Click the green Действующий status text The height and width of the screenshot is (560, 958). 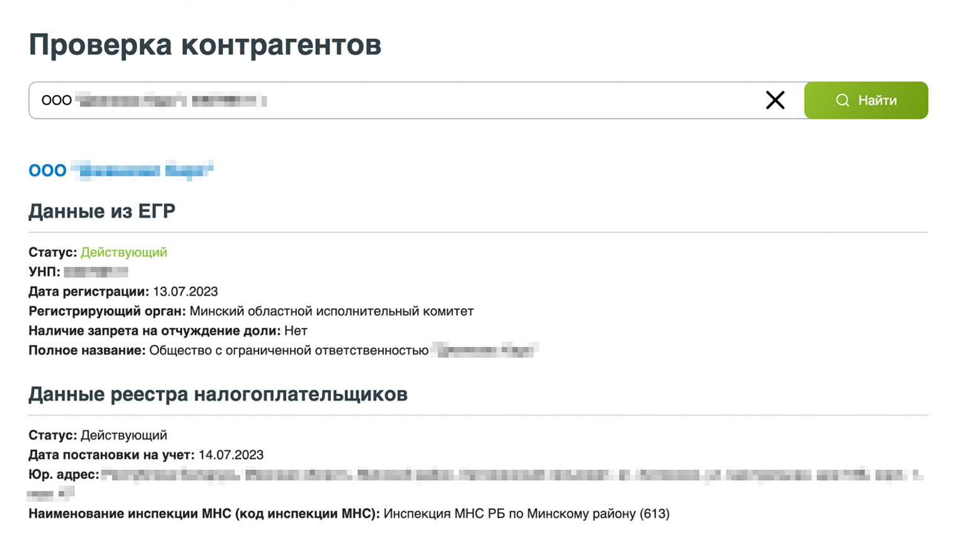coord(124,252)
